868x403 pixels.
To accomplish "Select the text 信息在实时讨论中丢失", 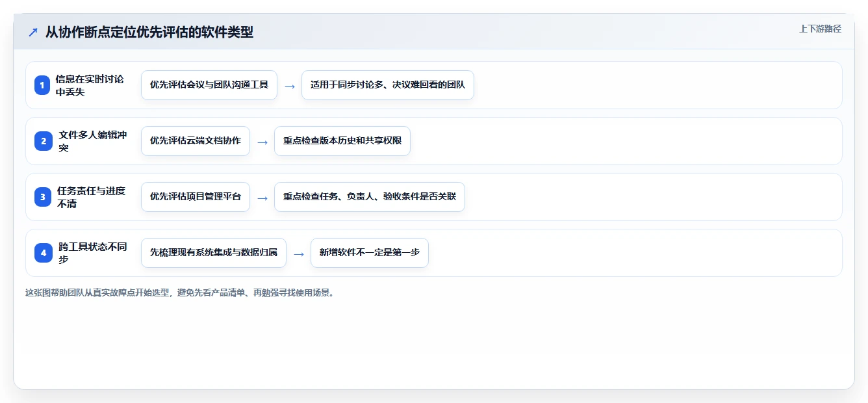I will 90,85.
